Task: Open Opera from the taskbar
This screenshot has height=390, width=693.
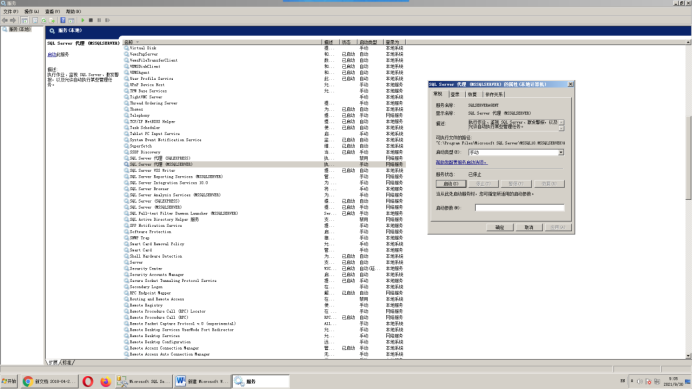Action: (88, 381)
